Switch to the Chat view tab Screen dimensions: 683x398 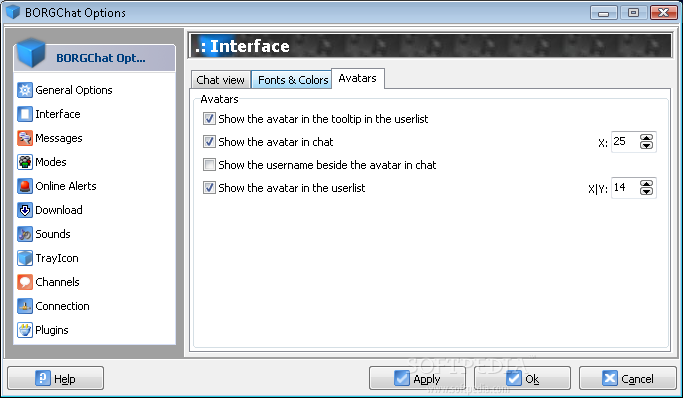coord(220,80)
